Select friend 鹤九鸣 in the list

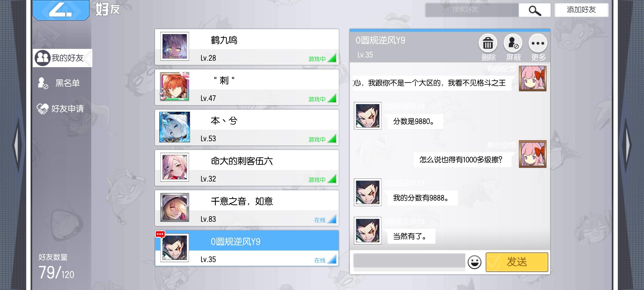(247, 47)
